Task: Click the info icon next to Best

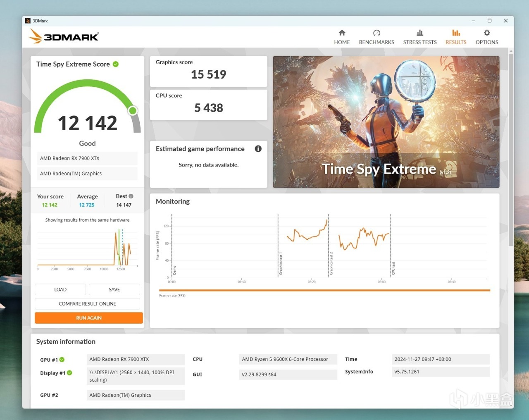Action: (x=131, y=196)
